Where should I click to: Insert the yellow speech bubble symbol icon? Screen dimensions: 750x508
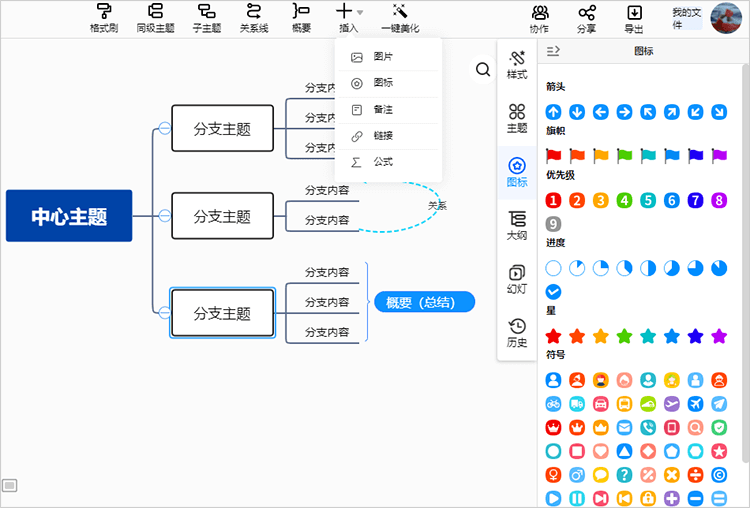(x=601, y=475)
